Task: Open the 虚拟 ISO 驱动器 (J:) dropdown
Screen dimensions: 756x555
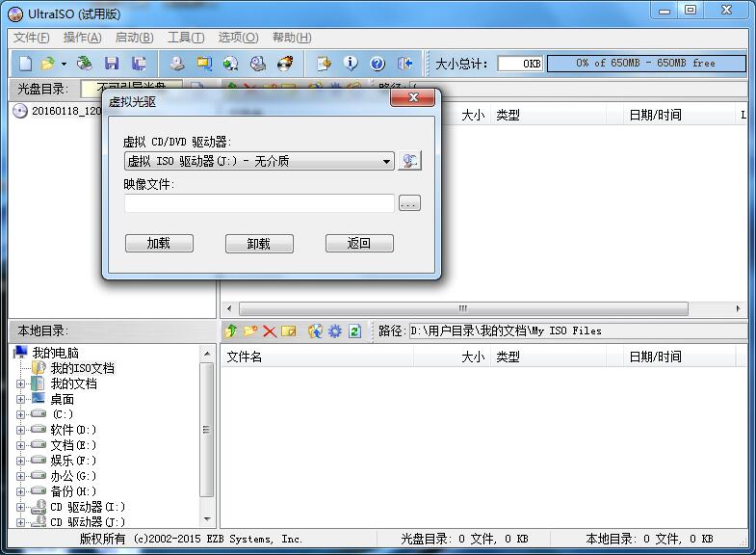Action: 259,161
